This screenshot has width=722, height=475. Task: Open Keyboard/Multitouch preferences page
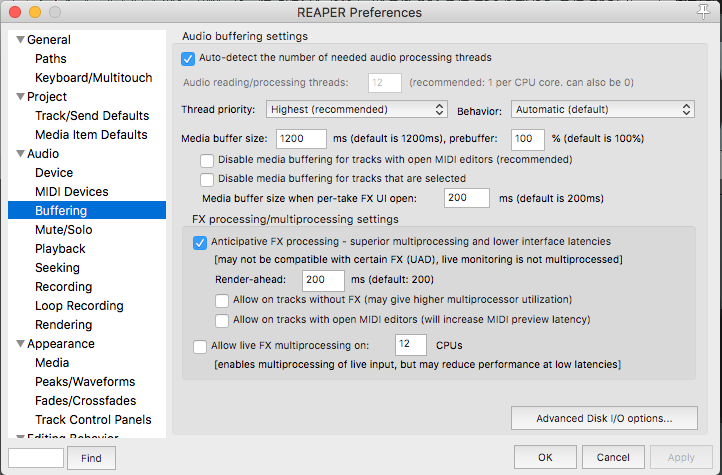point(93,78)
